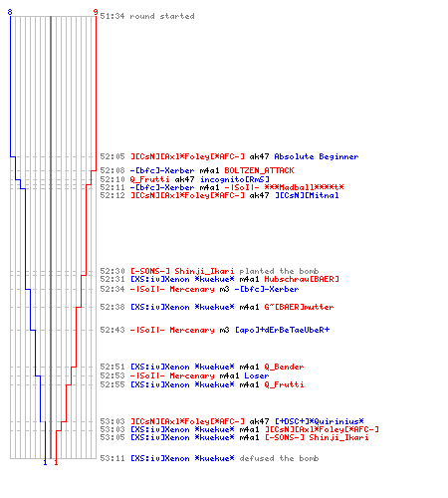
Task: Select the 53:05 Shinji_Ikari kill entry
Action: (234, 437)
